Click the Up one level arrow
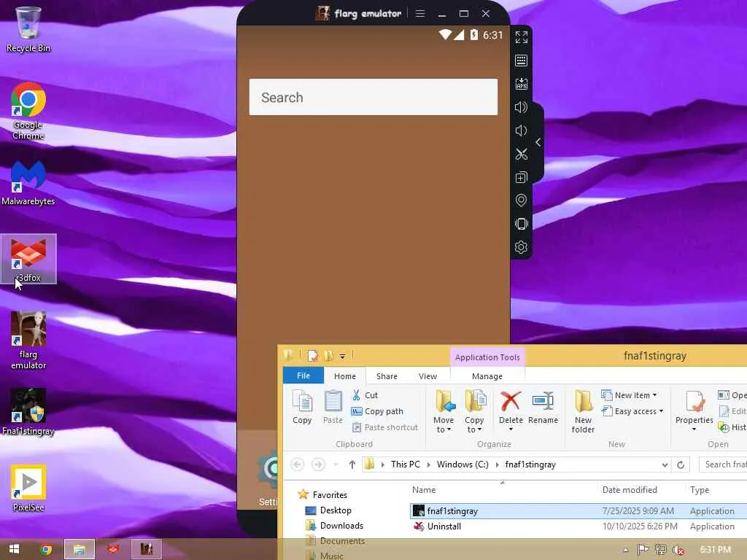The width and height of the screenshot is (747, 560). click(352, 464)
